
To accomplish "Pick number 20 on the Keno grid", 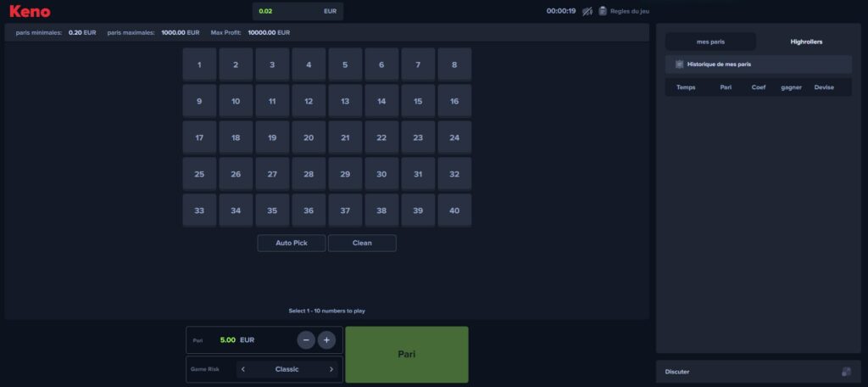I will click(x=309, y=137).
